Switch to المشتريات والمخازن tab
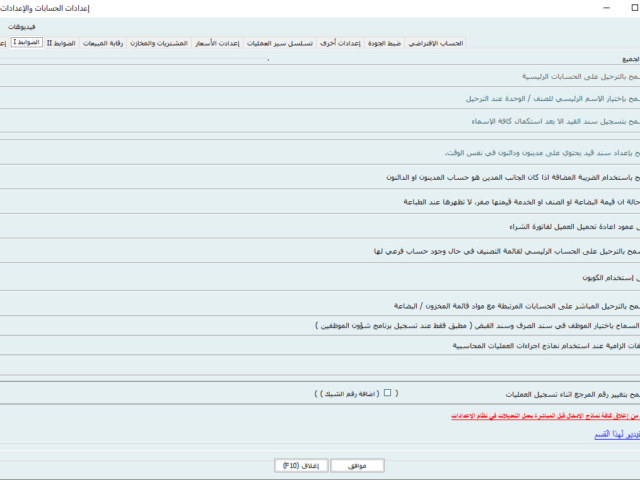This screenshot has width=640, height=480. tap(159, 43)
